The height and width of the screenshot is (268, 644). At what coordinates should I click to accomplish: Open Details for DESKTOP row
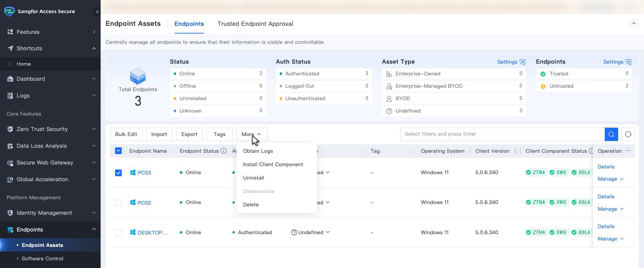click(x=606, y=226)
